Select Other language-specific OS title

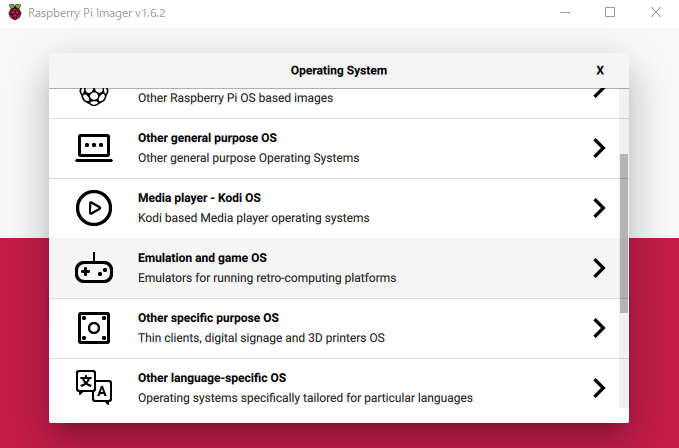point(212,378)
